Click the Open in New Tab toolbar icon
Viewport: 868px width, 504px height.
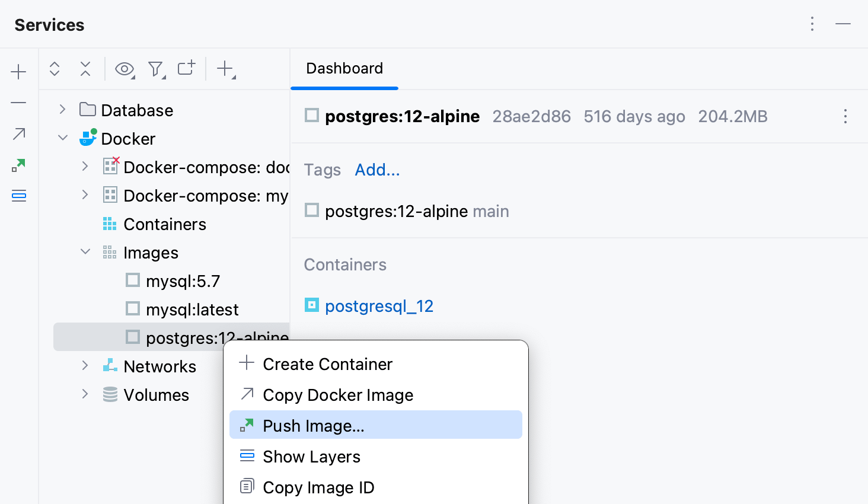[x=186, y=69]
